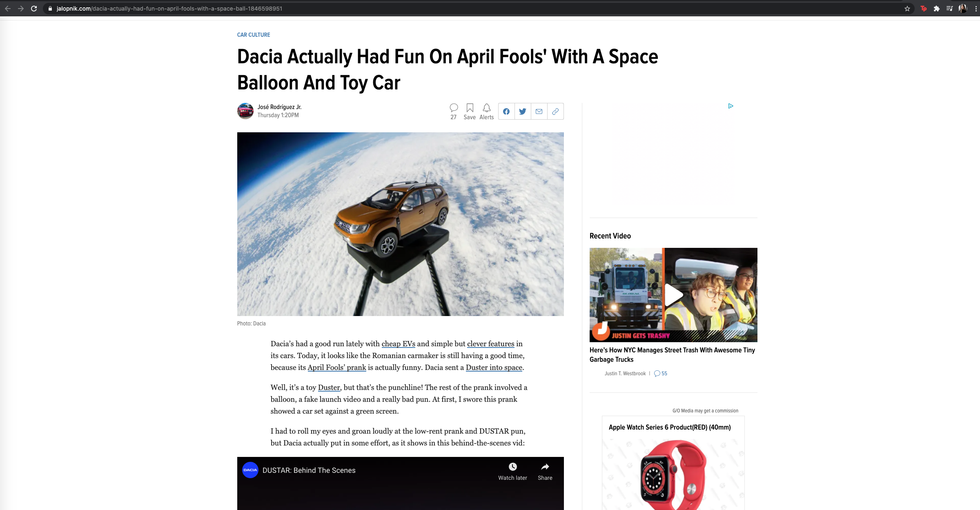The width and height of the screenshot is (980, 510).
Task: Open the CAR CULTURE category
Action: [254, 35]
